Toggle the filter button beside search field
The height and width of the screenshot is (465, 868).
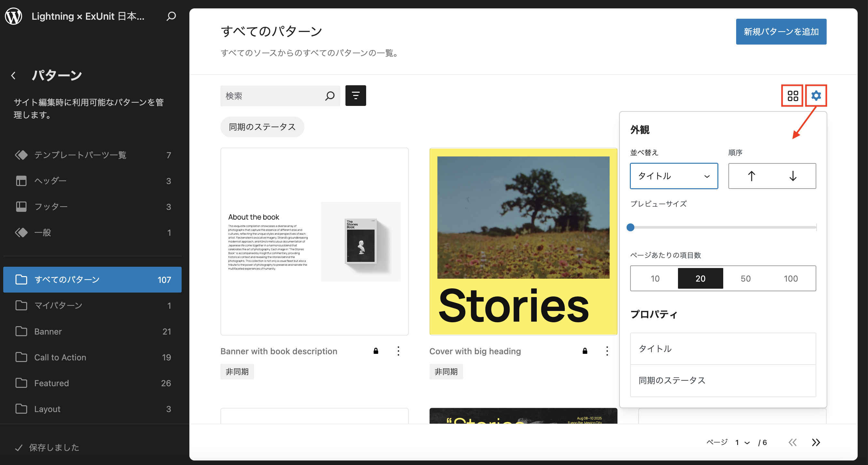pyautogui.click(x=355, y=96)
